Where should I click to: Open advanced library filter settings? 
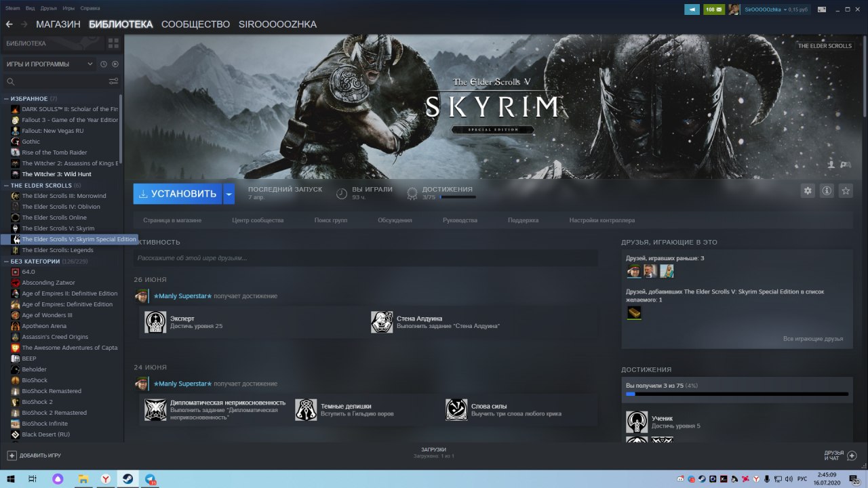[x=113, y=81]
